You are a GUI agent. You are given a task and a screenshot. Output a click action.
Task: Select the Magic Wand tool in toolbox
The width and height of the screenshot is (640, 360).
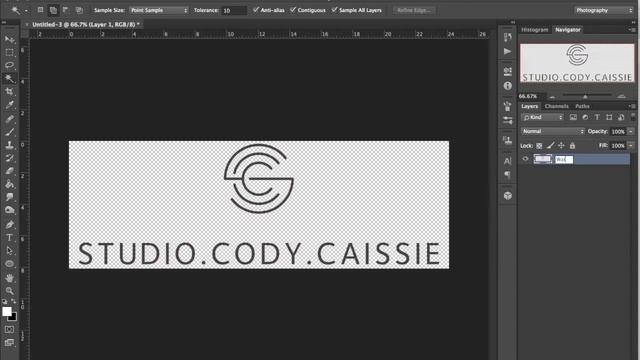9,78
